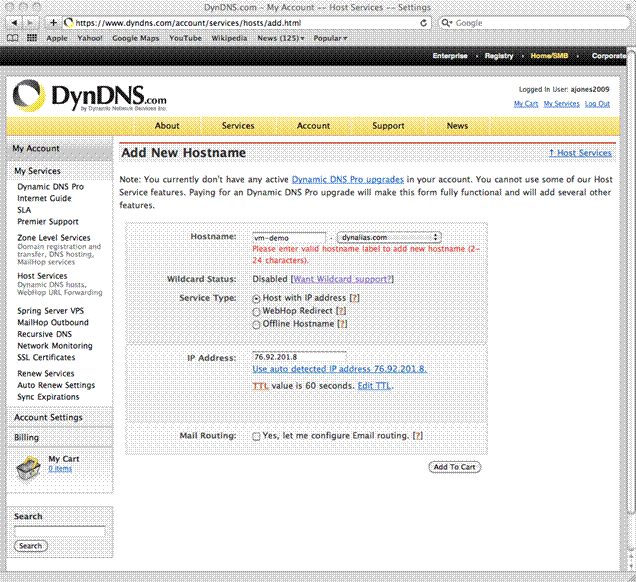Open Host Services sidebar entry
636x582 pixels.
42,276
